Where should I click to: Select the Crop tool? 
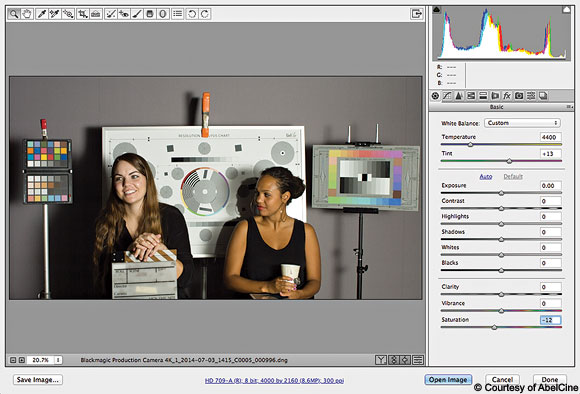[82, 14]
